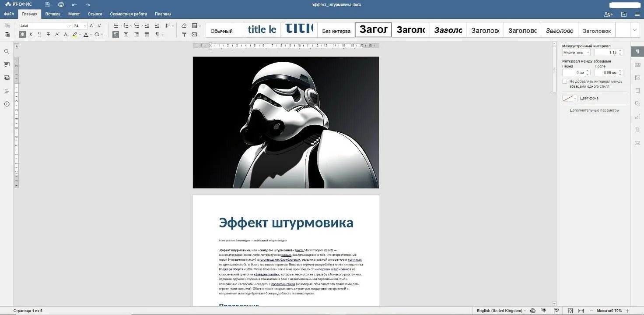Open mail merge envelope icon in toolbar

pos(194,34)
